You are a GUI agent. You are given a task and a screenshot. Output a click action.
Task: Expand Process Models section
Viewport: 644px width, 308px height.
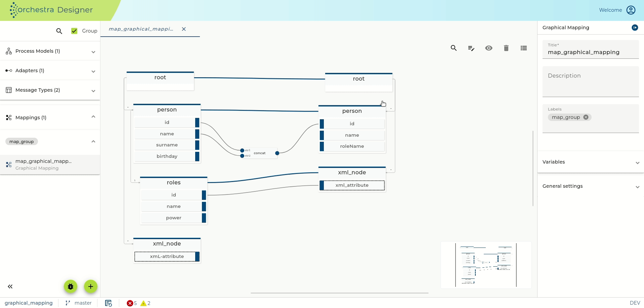[x=93, y=52]
